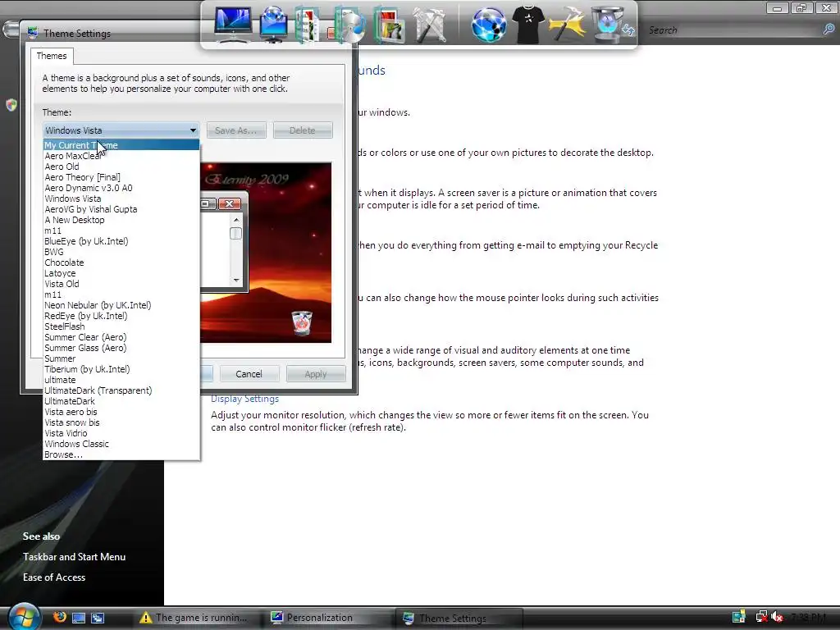Click the Switch between windows icon
Image resolution: width=840 pixels, height=630 pixels.
point(98,618)
